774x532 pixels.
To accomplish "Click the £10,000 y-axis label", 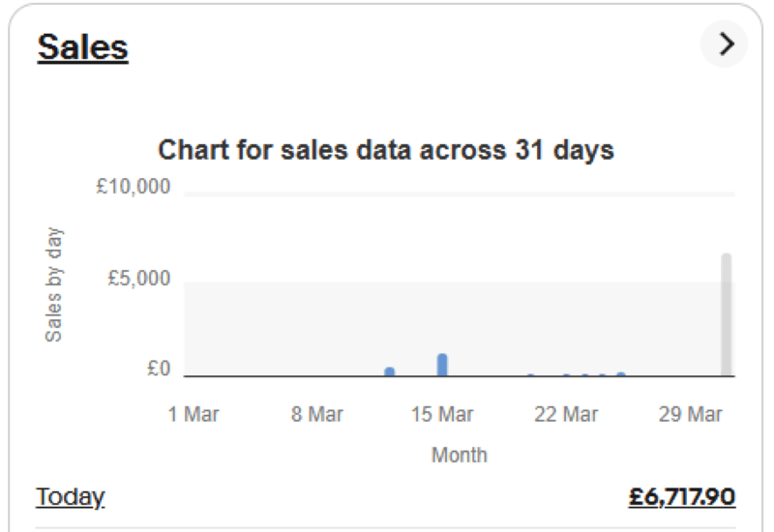I will (x=134, y=187).
